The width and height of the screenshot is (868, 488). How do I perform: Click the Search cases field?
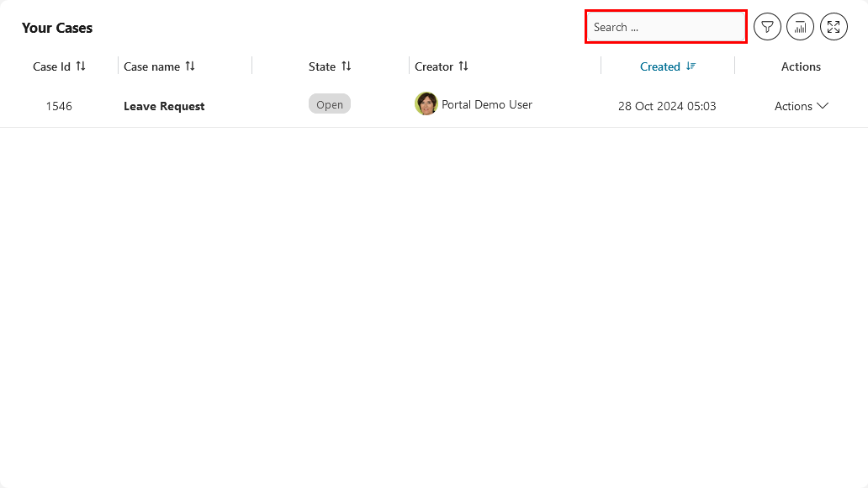pos(666,27)
